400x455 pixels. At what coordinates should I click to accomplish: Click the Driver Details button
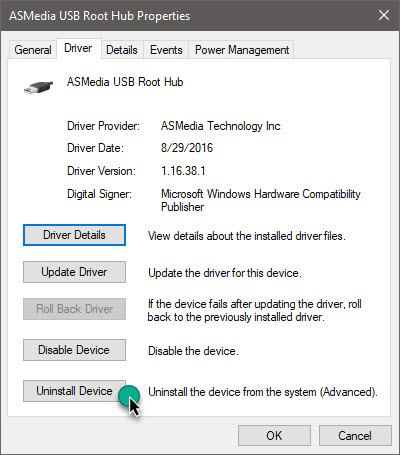click(74, 235)
